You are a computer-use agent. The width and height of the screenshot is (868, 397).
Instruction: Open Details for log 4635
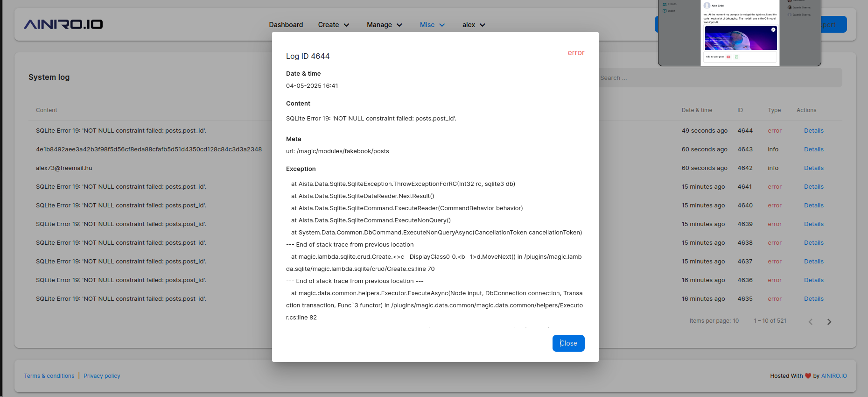pos(813,299)
